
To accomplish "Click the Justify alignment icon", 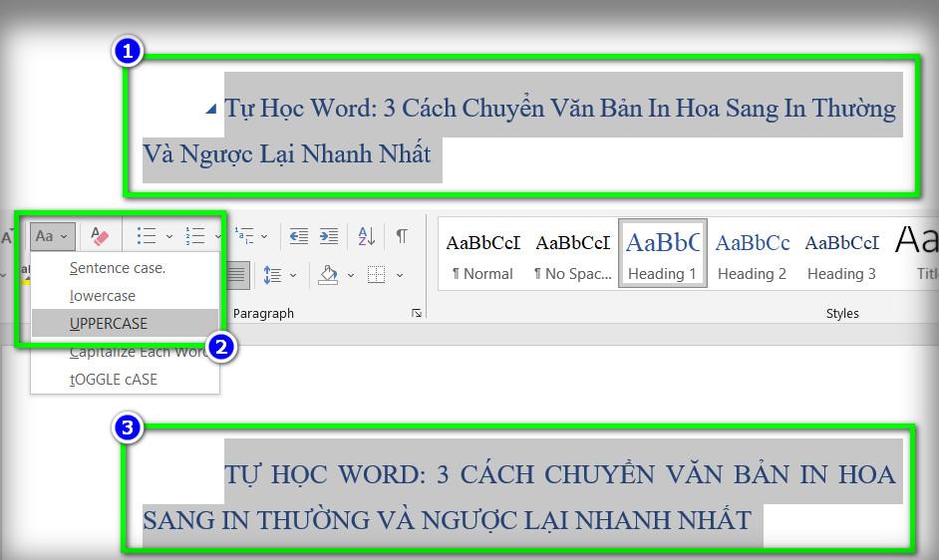I will (x=236, y=275).
